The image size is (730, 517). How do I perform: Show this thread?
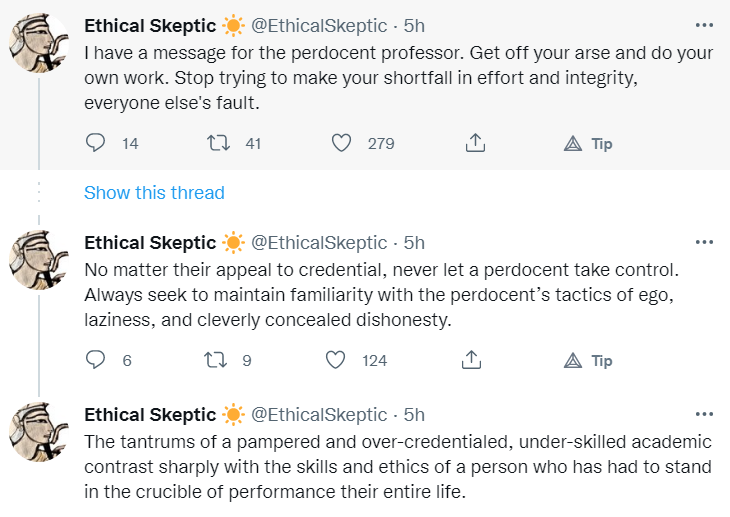click(x=154, y=193)
